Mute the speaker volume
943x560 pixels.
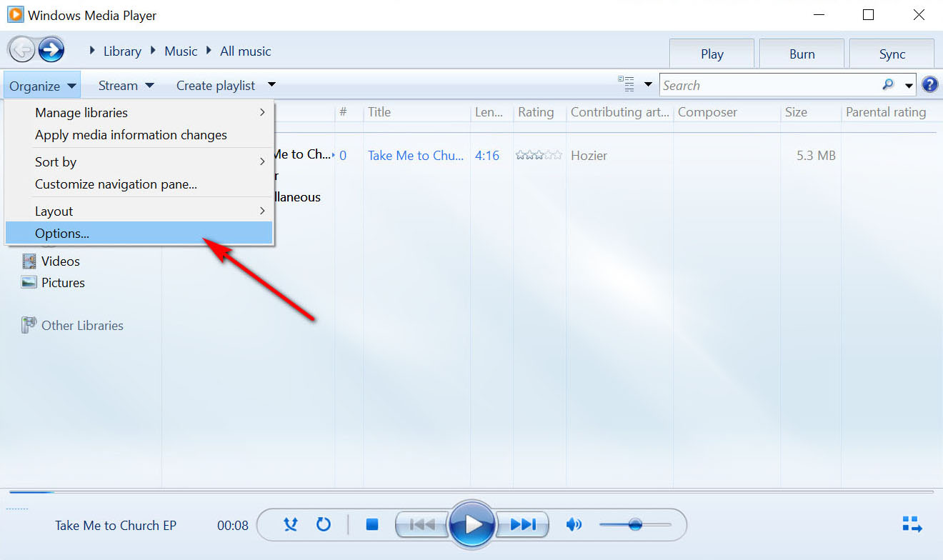tap(573, 525)
